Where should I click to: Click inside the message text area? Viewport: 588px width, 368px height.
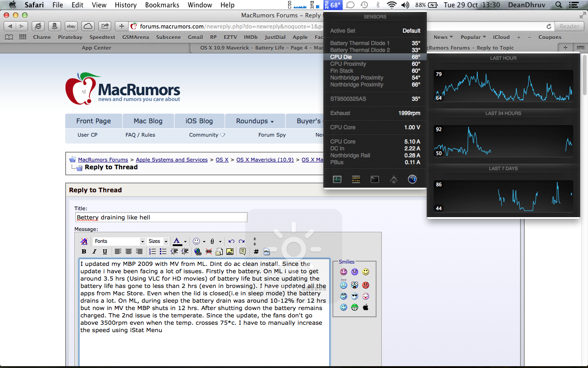tap(204, 314)
